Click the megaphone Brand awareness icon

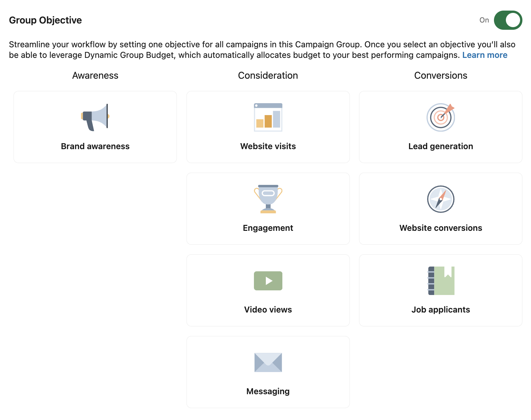tap(95, 117)
